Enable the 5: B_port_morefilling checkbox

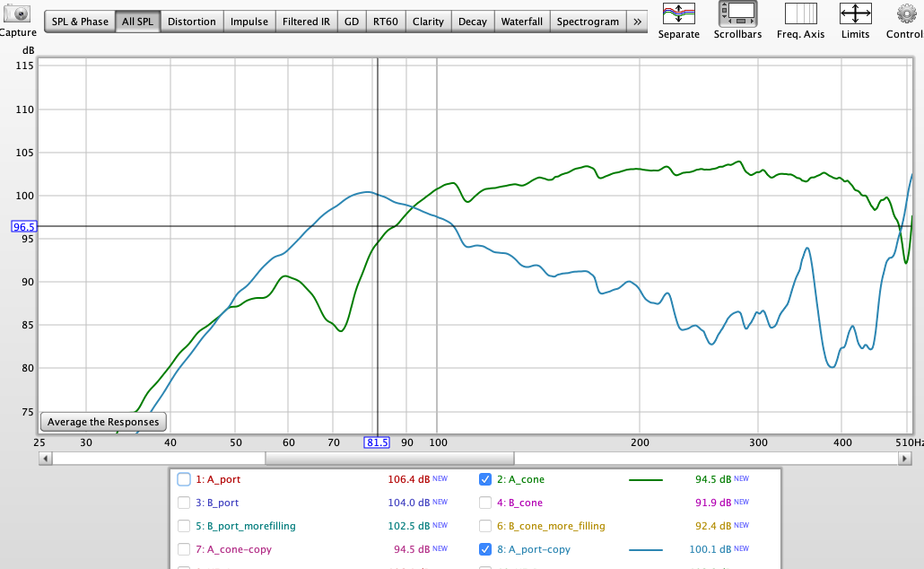184,526
